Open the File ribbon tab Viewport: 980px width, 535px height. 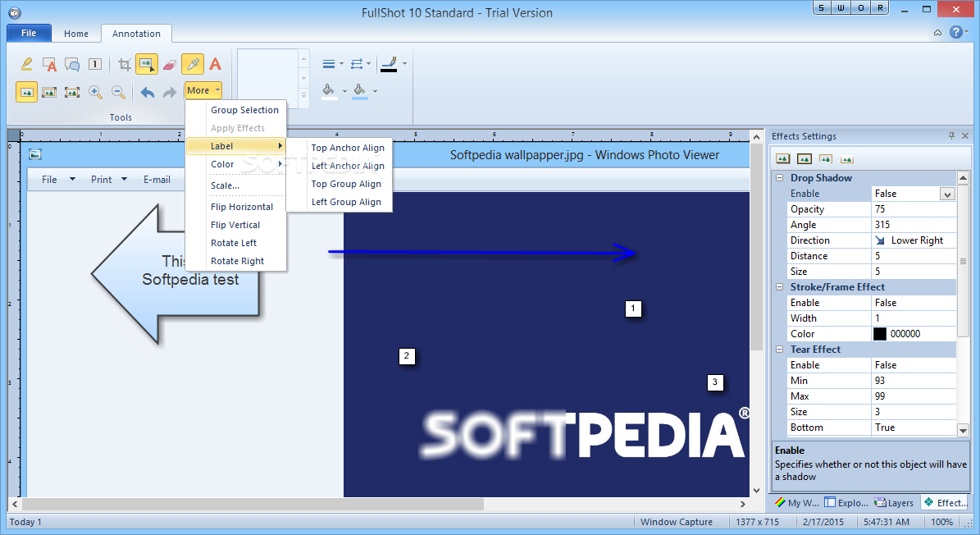click(29, 33)
